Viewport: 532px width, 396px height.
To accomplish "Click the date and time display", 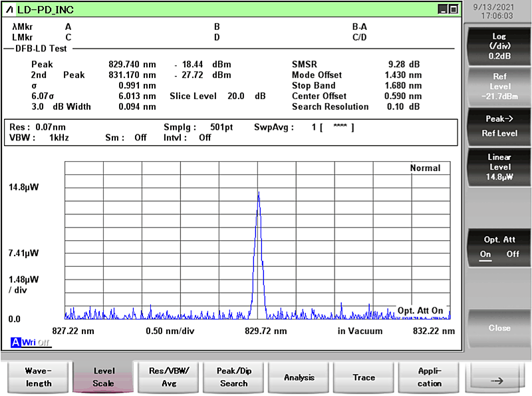I will pyautogui.click(x=493, y=11).
